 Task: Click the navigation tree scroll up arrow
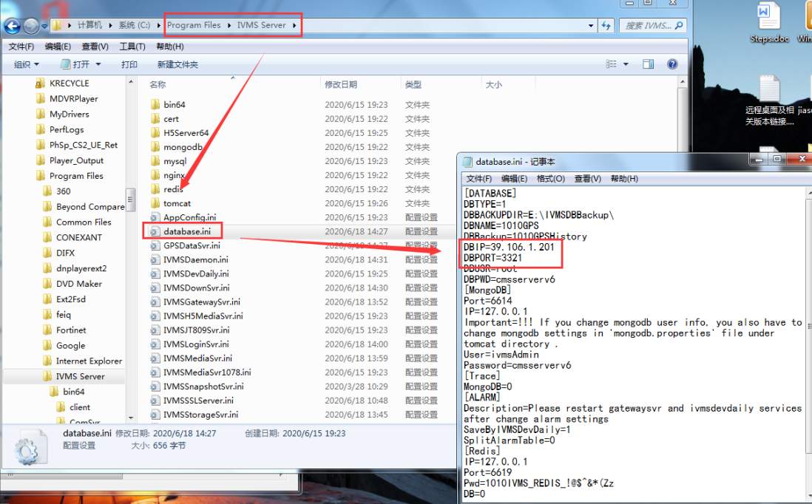click(x=130, y=82)
